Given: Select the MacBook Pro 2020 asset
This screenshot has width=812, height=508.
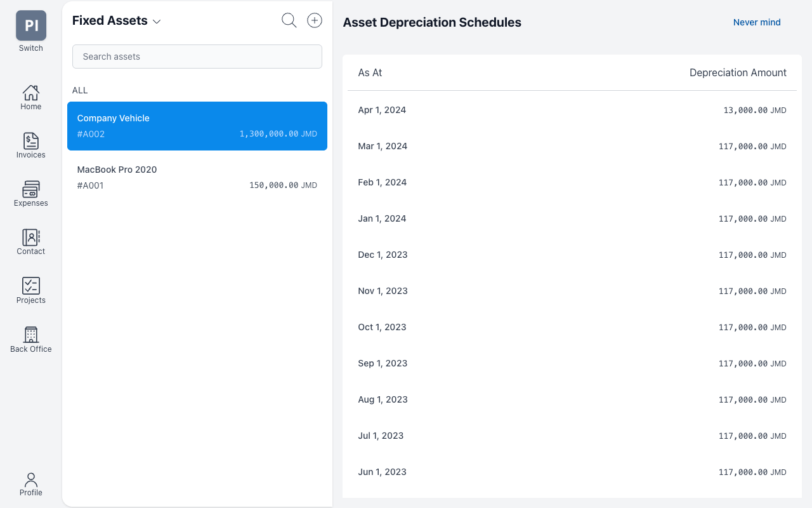Looking at the screenshot, I should (197, 177).
